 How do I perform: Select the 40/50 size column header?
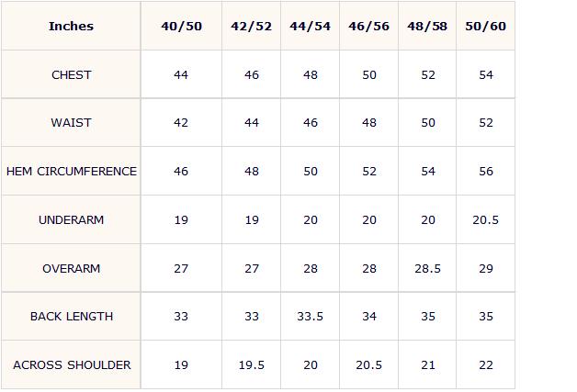(181, 26)
